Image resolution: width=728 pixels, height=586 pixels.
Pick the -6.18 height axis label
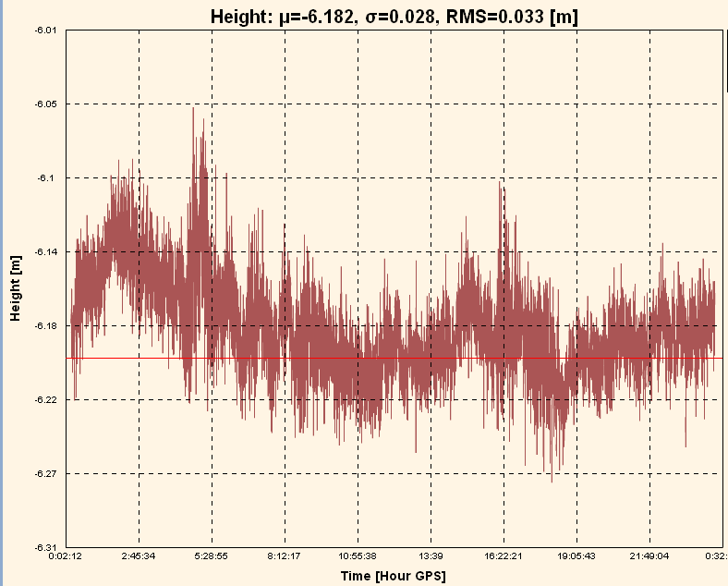(45, 326)
